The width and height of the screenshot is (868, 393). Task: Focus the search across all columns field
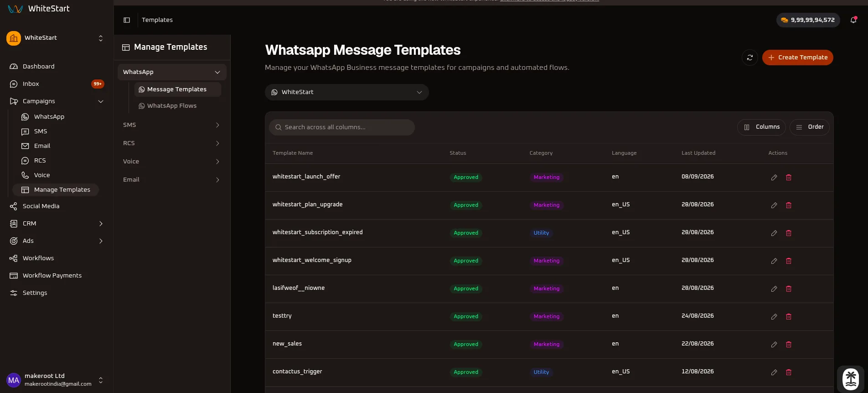(342, 127)
